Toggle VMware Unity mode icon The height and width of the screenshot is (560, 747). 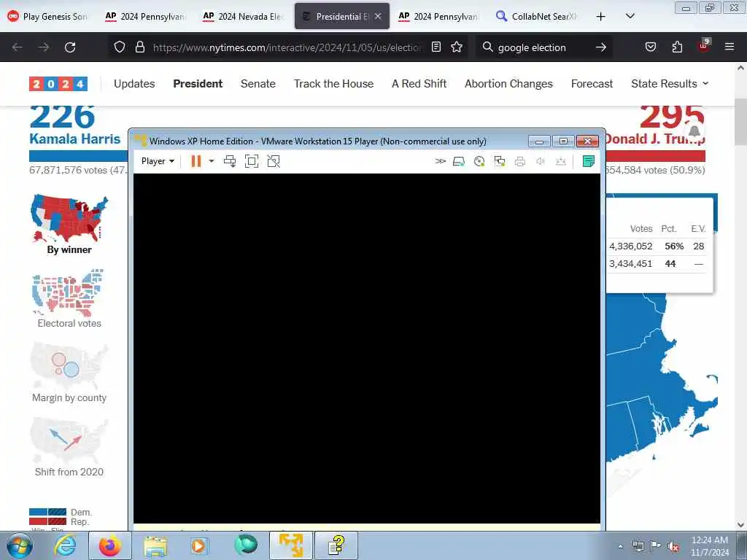274,161
